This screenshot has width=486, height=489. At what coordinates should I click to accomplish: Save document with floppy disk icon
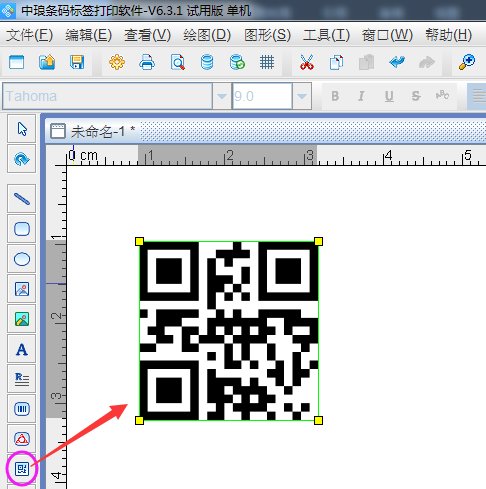[77, 62]
